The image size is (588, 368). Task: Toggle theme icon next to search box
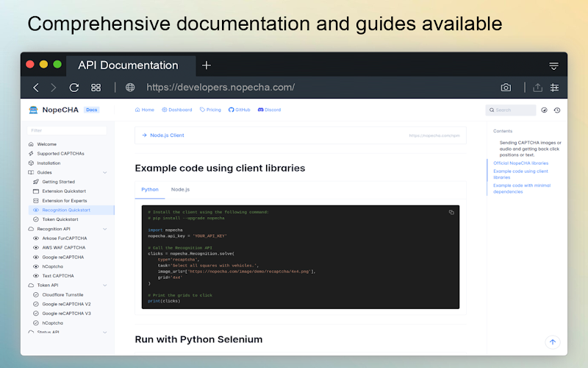click(x=544, y=110)
